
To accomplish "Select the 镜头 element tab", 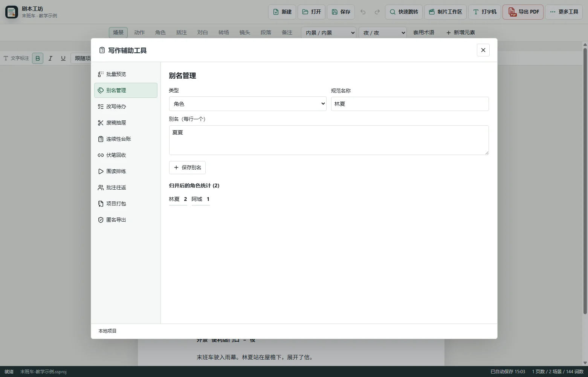I will pyautogui.click(x=245, y=32).
